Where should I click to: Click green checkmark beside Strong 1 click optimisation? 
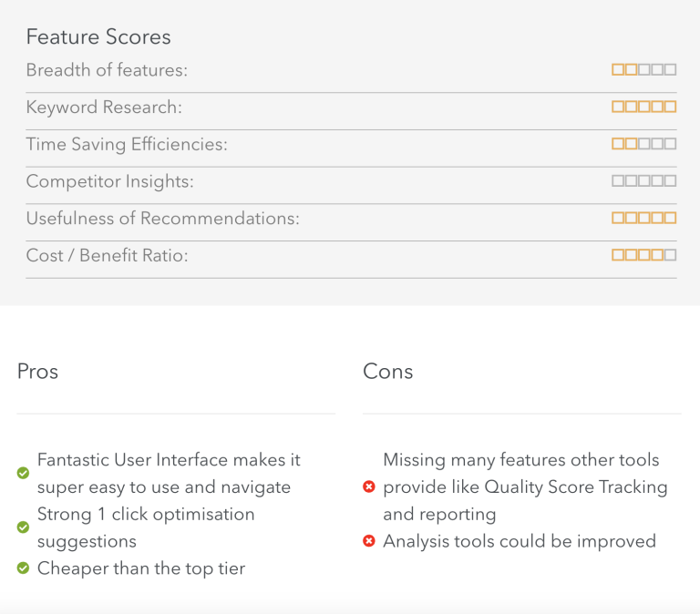(23, 527)
